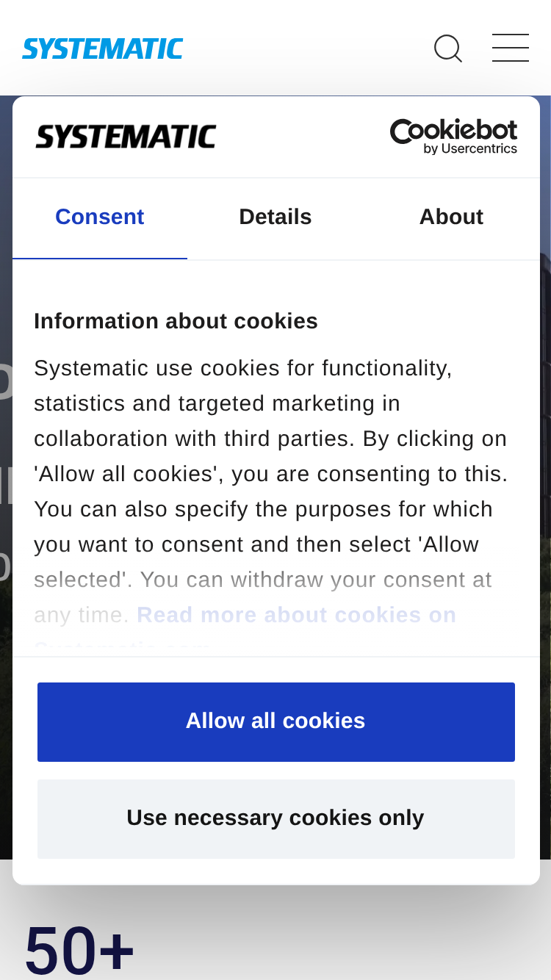Click the cookie description paragraph's first line
The image size is (551, 980).
coord(243,368)
